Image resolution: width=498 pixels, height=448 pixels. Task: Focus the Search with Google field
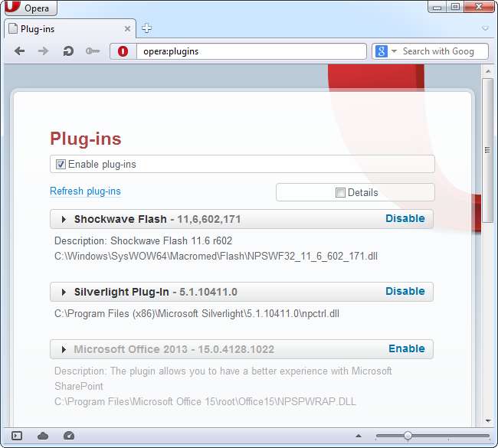click(443, 51)
